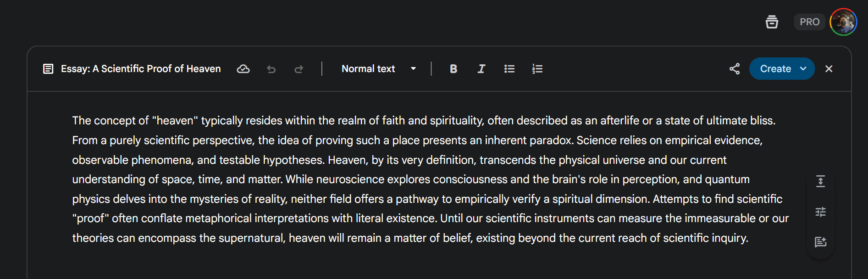Toggle italic formatting
This screenshot has height=279, width=868.
(x=481, y=69)
